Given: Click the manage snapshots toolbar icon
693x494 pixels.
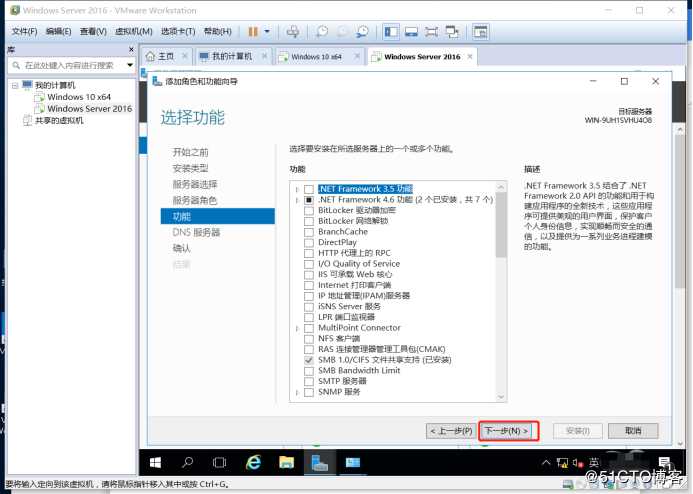Looking at the screenshot, I should click(x=362, y=32).
